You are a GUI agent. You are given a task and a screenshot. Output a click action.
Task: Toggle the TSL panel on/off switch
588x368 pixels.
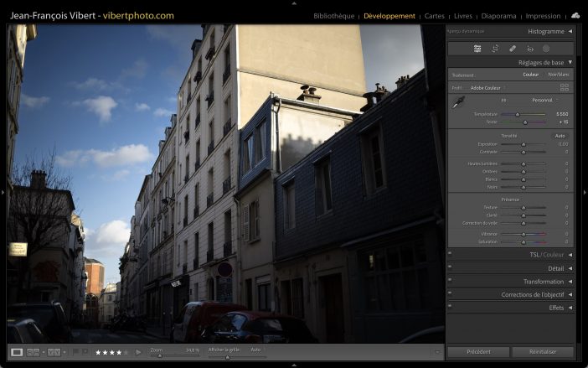pos(450,254)
